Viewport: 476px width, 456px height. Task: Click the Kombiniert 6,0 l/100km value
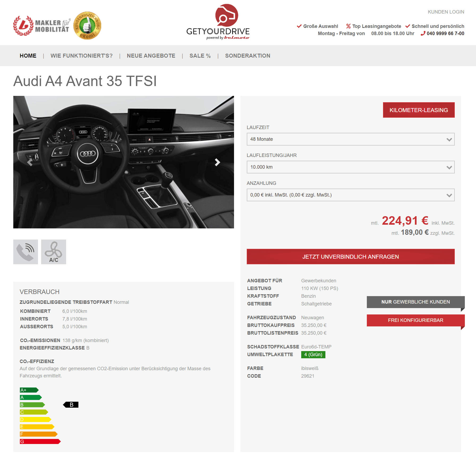click(75, 311)
